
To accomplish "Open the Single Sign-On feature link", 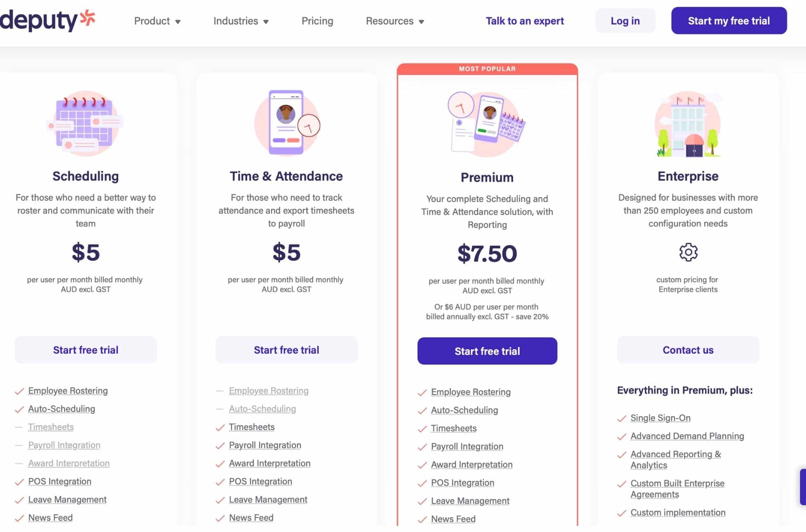I will tap(660, 418).
